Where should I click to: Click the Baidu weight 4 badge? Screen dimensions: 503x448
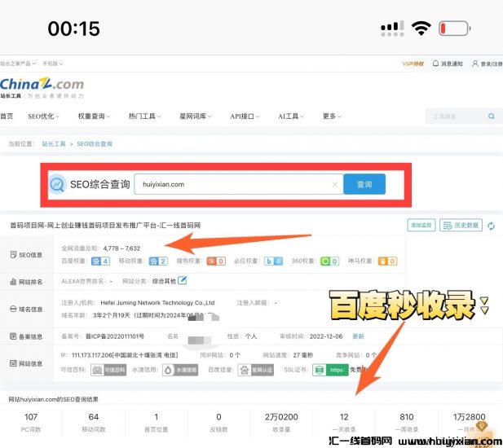pyautogui.click(x=101, y=261)
